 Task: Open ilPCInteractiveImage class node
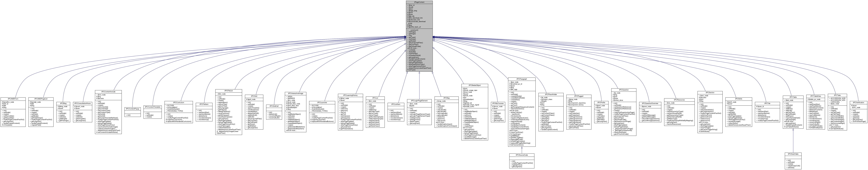(x=295, y=112)
